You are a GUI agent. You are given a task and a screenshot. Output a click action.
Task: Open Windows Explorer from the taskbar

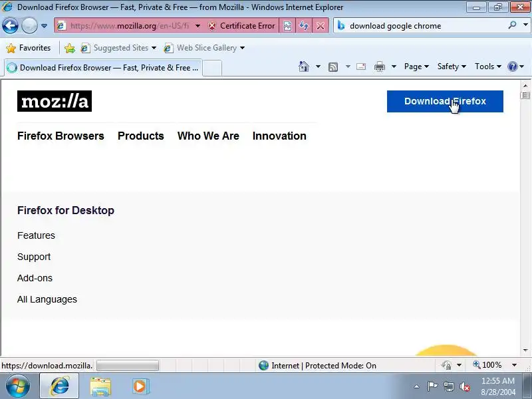[100, 387]
